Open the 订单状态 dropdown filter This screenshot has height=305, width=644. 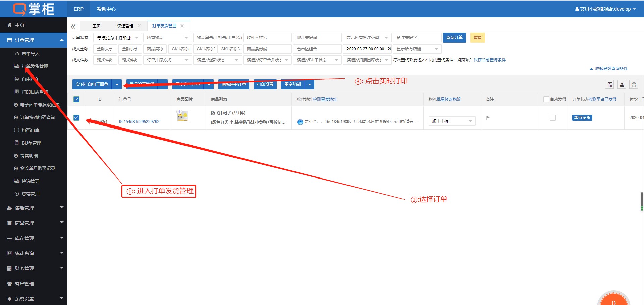click(x=117, y=38)
